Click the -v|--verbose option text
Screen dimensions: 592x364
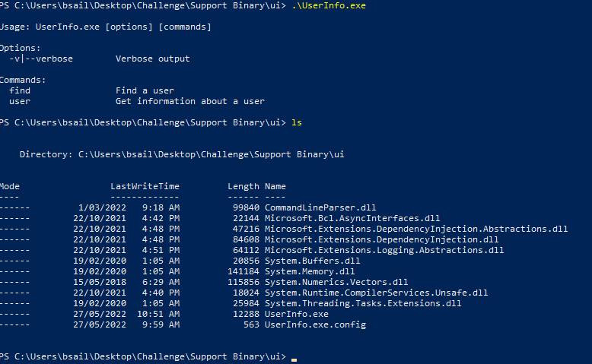[41, 59]
